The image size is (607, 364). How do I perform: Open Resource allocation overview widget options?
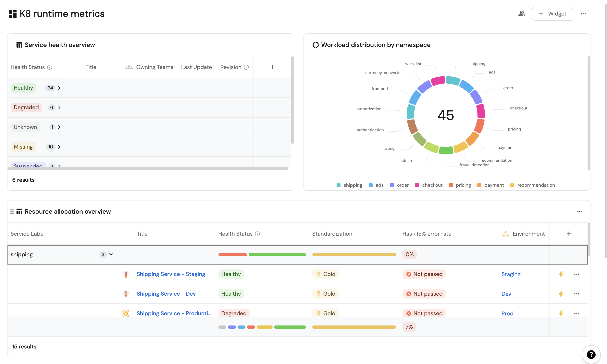pyautogui.click(x=579, y=211)
